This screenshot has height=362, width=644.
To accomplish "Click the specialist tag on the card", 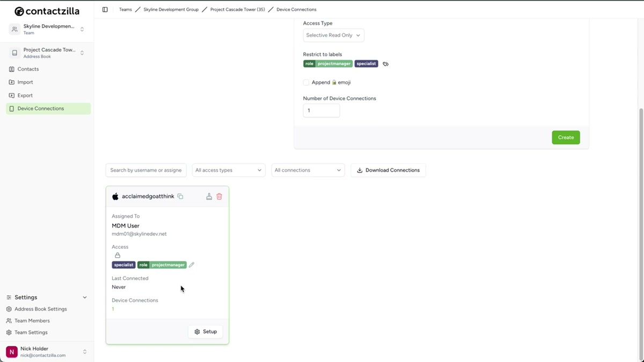I will click(123, 265).
